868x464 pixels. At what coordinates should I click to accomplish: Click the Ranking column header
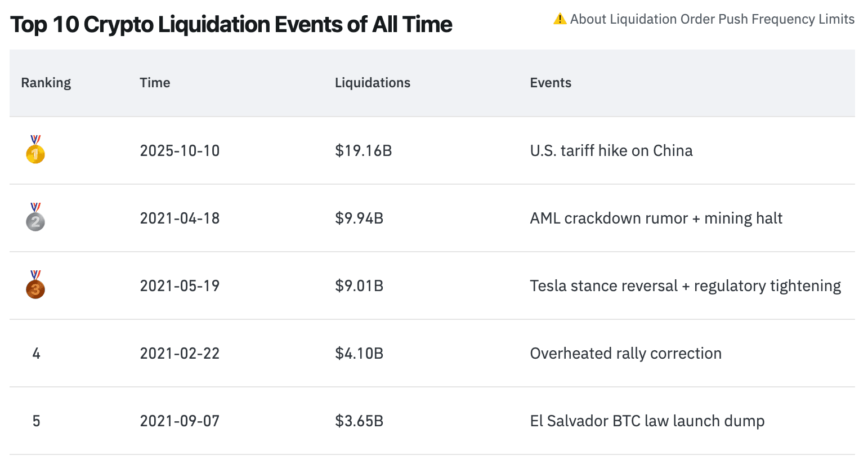coord(46,82)
